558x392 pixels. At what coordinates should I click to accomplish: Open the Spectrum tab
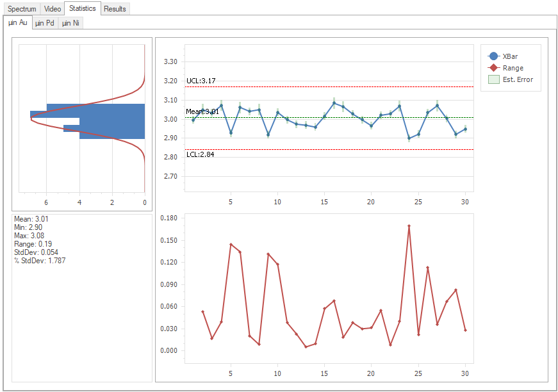pyautogui.click(x=22, y=9)
